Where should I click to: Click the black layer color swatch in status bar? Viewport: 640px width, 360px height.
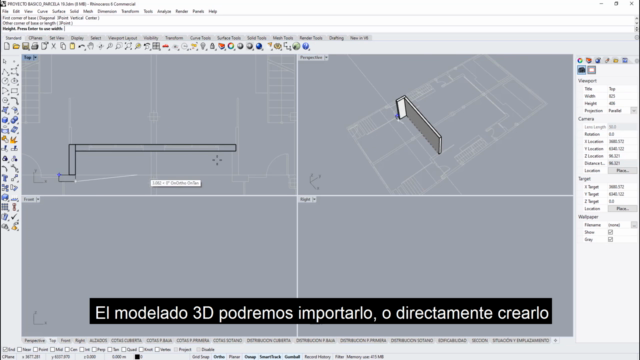(x=137, y=357)
